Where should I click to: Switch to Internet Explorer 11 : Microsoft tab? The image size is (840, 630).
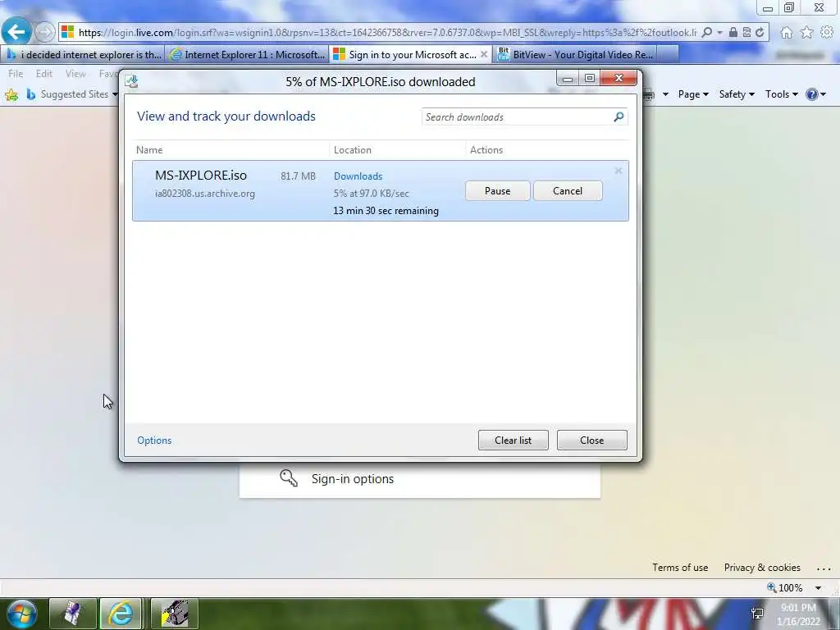coord(246,55)
